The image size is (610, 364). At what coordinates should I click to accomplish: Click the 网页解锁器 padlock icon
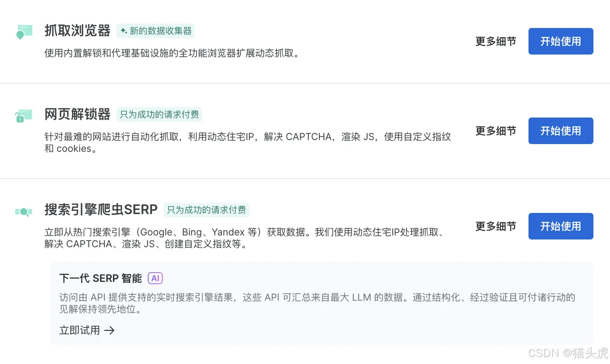click(24, 116)
